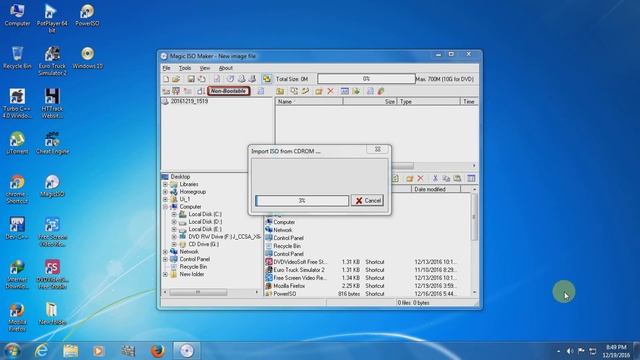Screen dimensions: 640x360
Task: Select the Cheat Engine desktop icon
Action: (52, 143)
